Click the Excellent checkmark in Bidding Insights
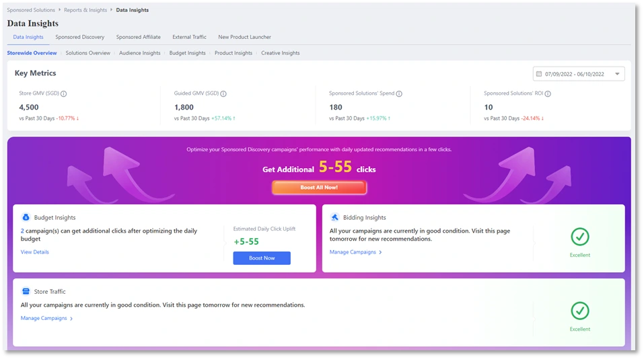This screenshot has height=359, width=644. [579, 237]
